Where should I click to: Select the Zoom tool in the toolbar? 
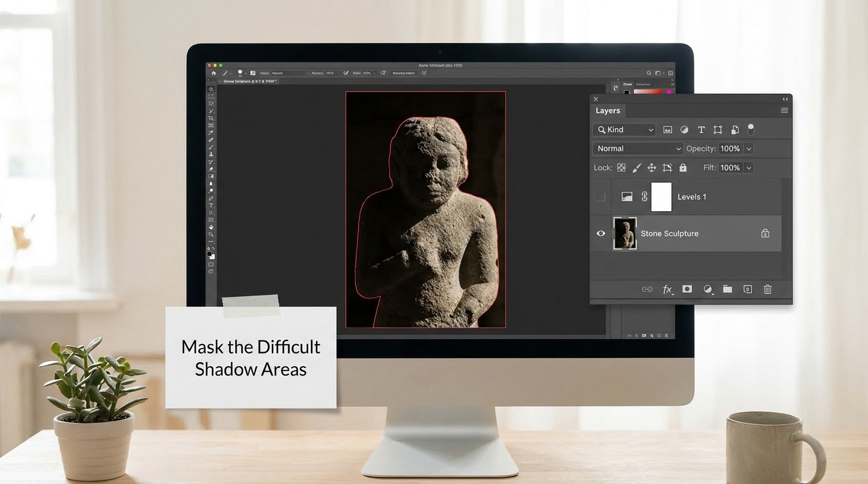211,234
